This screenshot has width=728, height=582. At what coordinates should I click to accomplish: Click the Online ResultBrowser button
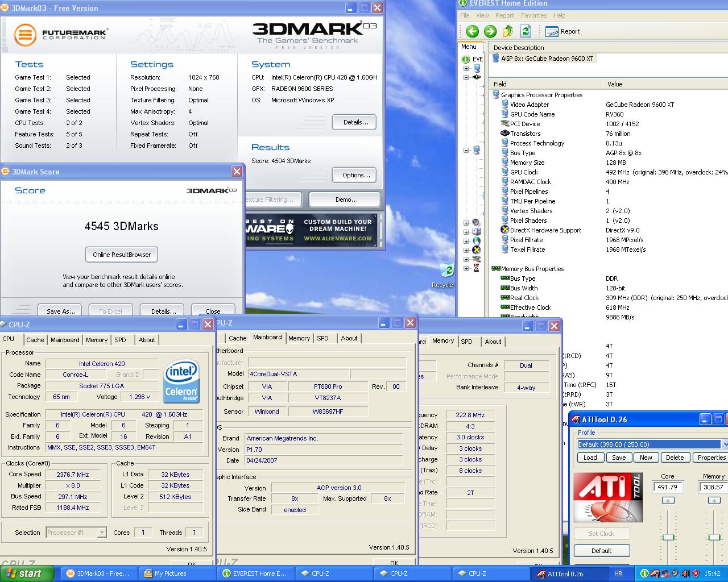point(122,255)
